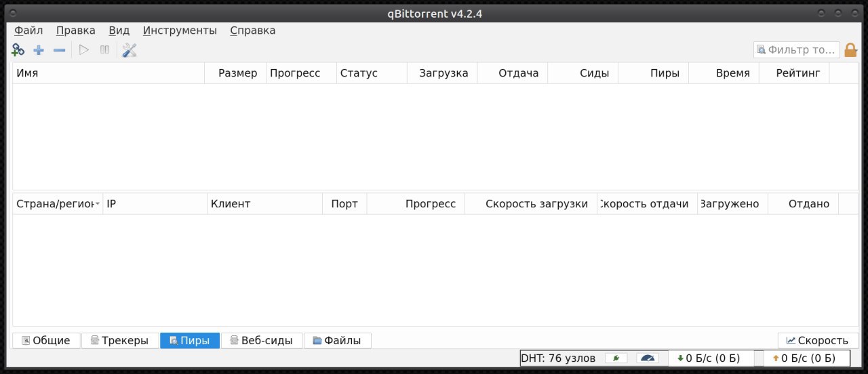The image size is (868, 374).
Task: Click into the Фильтр torrent search field
Action: pos(796,49)
